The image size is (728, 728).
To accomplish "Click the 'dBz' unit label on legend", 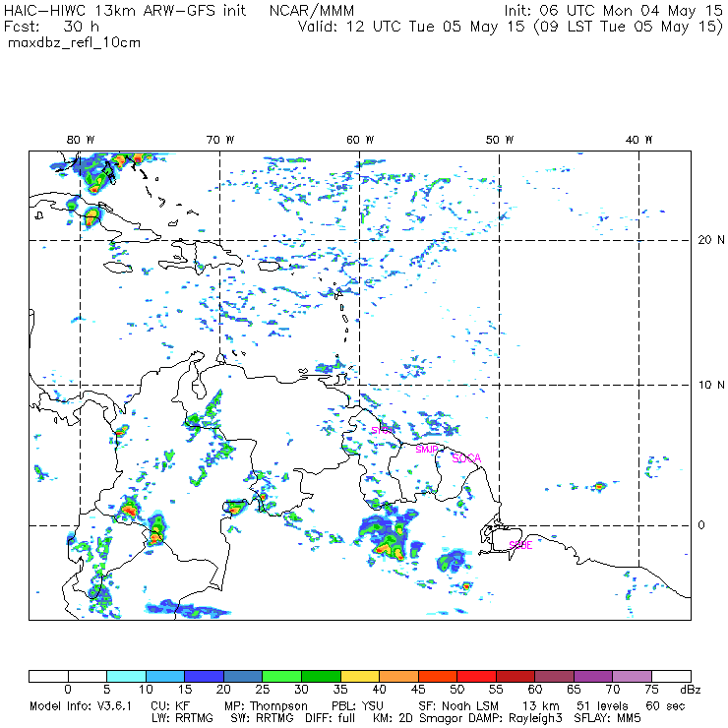I will (x=690, y=690).
